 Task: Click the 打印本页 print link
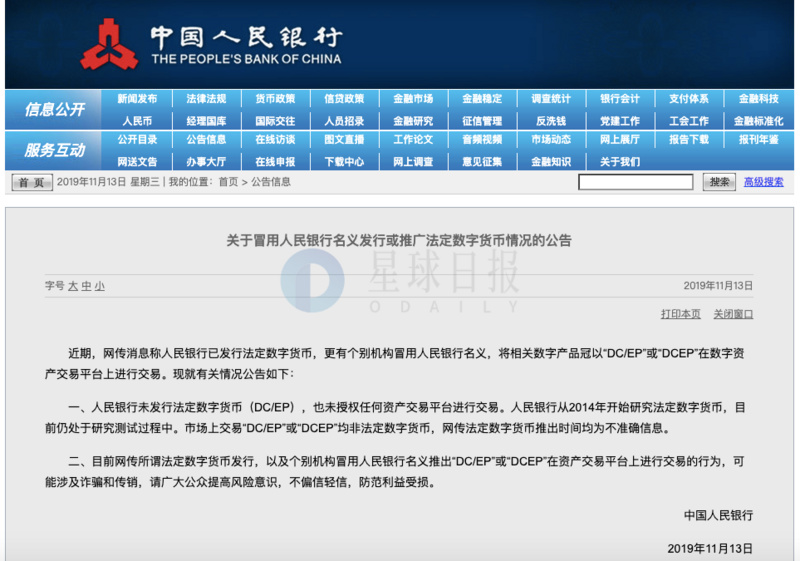[x=681, y=314]
